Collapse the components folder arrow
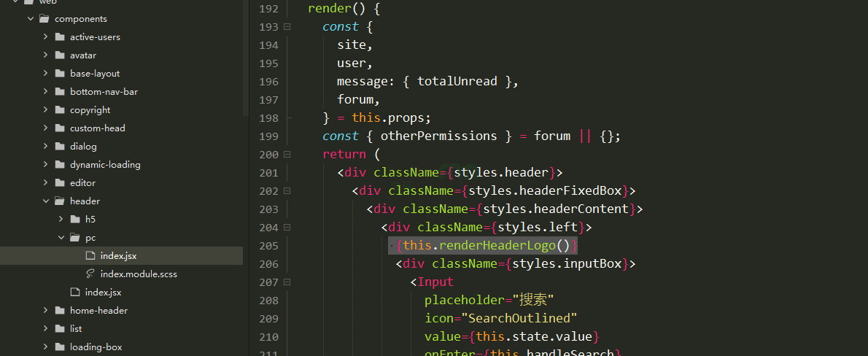This screenshot has height=356, width=868. pyautogui.click(x=31, y=19)
